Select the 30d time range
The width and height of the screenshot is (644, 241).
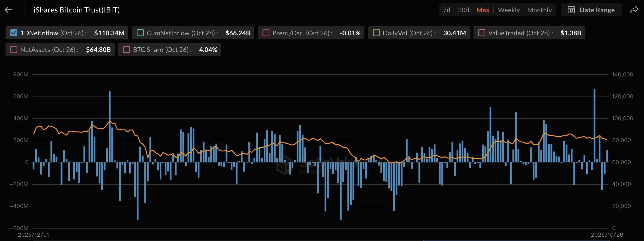(x=463, y=10)
